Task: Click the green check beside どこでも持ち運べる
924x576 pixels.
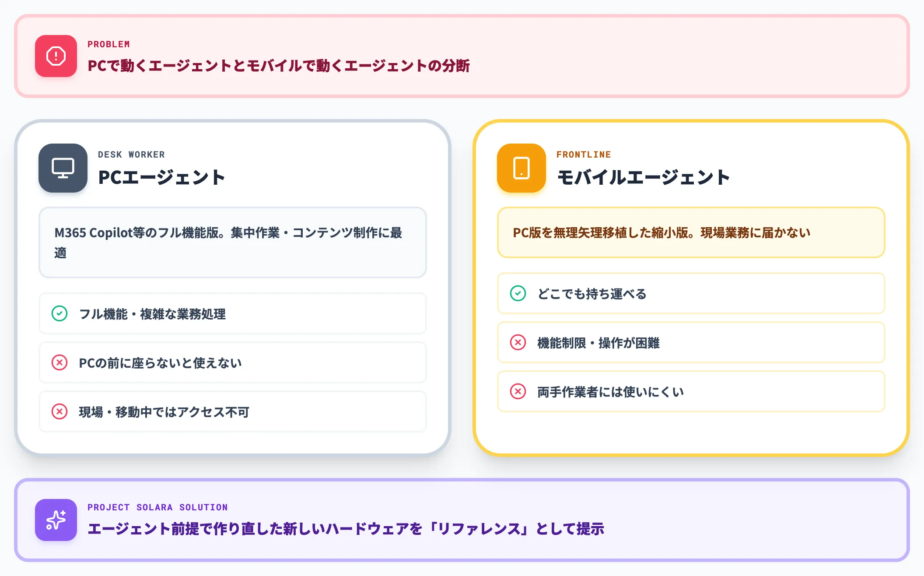Action: tap(518, 293)
